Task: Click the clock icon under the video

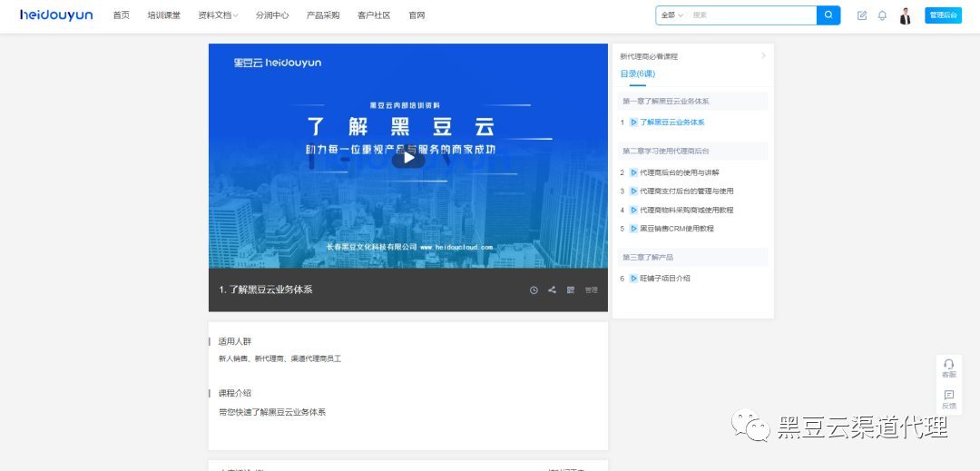Action: pyautogui.click(x=534, y=289)
